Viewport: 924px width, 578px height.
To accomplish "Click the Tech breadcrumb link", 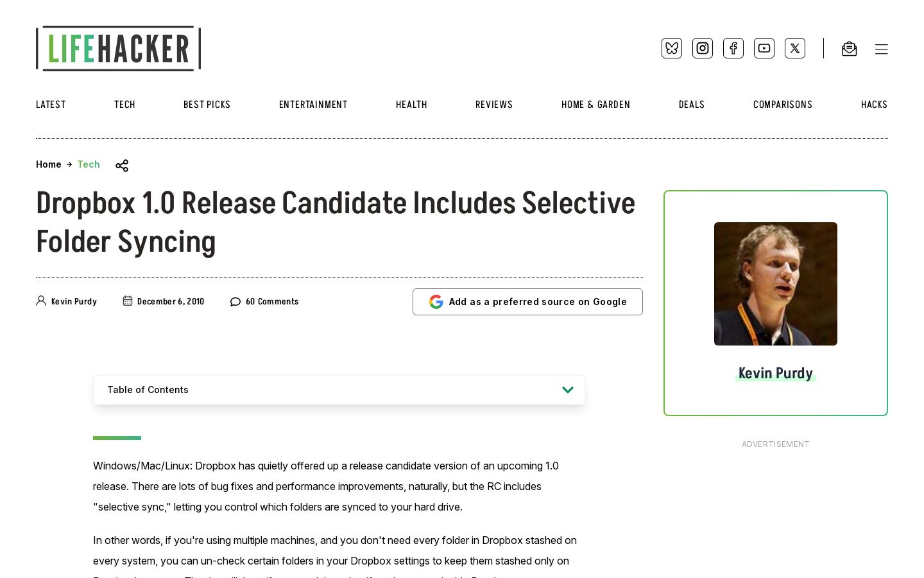I will [x=89, y=164].
